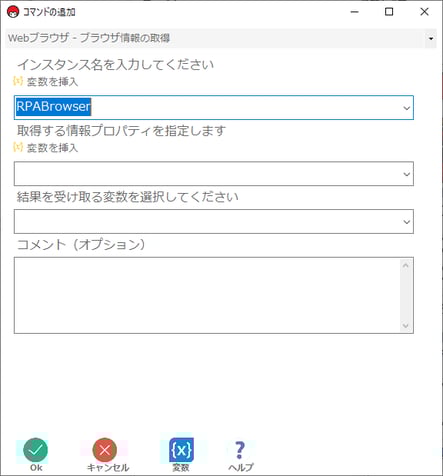Click 変数を挿入 link under instance name

coord(52,82)
